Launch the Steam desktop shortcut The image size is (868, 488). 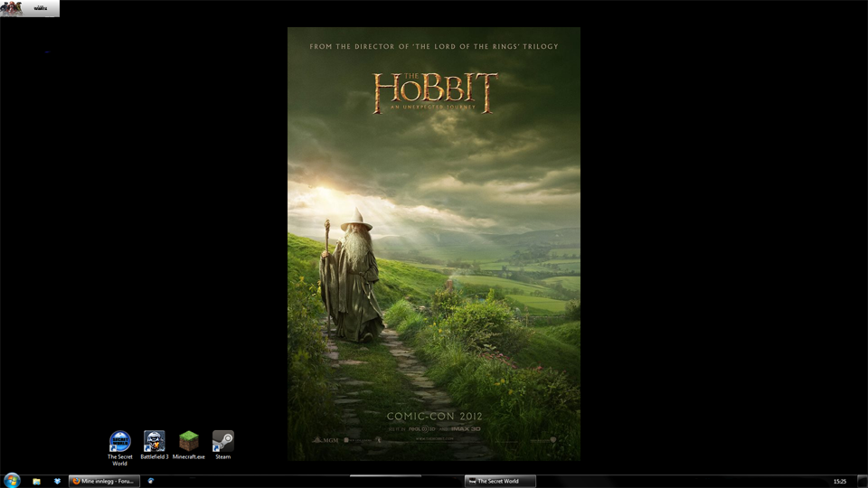pyautogui.click(x=223, y=445)
